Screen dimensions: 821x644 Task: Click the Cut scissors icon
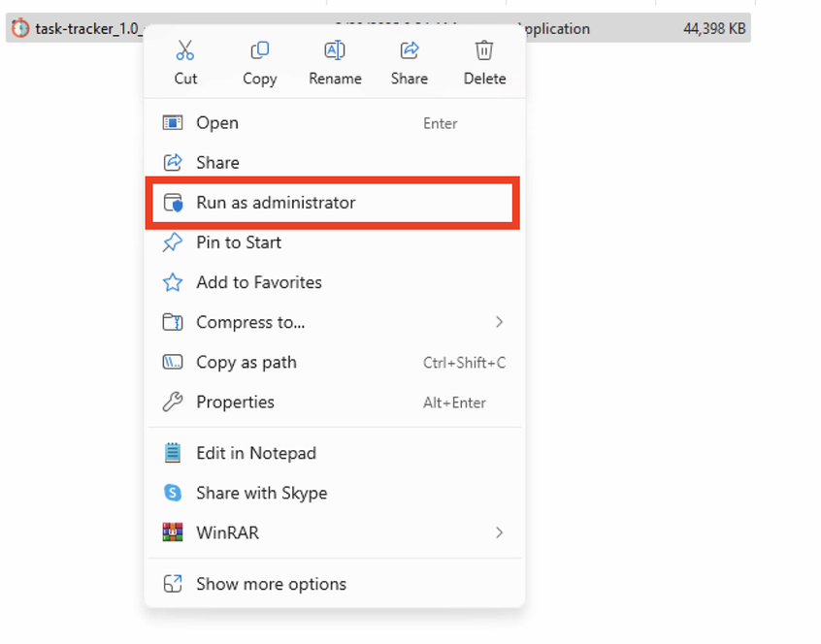click(x=185, y=50)
